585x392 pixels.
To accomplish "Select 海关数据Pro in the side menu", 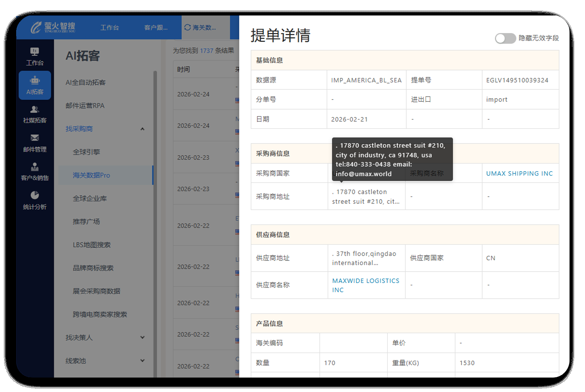I will tap(92, 175).
